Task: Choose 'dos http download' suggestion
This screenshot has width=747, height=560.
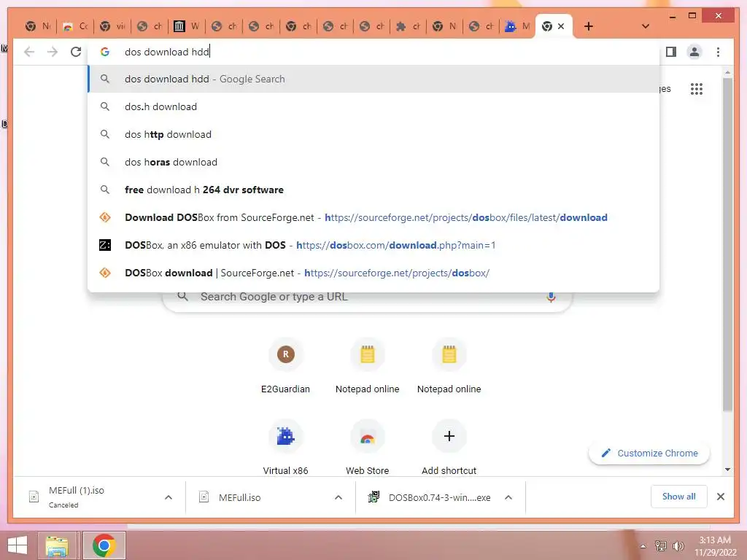Action: (x=373, y=134)
